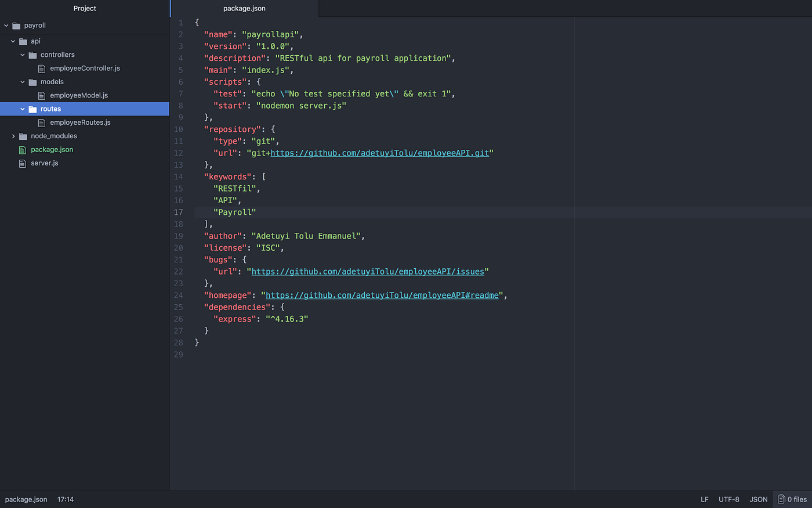Viewport: 812px width, 508px height.
Task: Expand the node_modules folder
Action: (13, 136)
